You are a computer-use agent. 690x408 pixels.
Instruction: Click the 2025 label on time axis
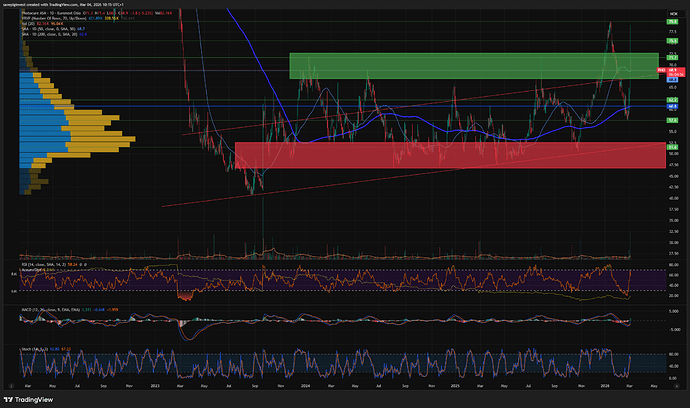[x=455, y=384]
